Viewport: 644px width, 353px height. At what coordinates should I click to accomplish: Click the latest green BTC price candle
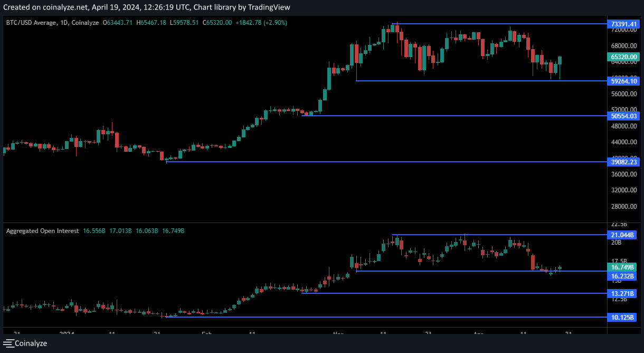[560, 61]
